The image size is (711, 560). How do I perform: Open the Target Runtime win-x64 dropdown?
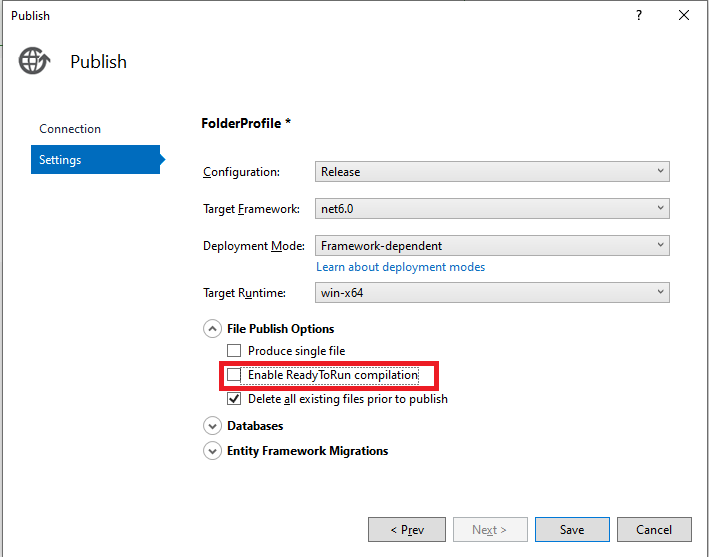(x=492, y=293)
